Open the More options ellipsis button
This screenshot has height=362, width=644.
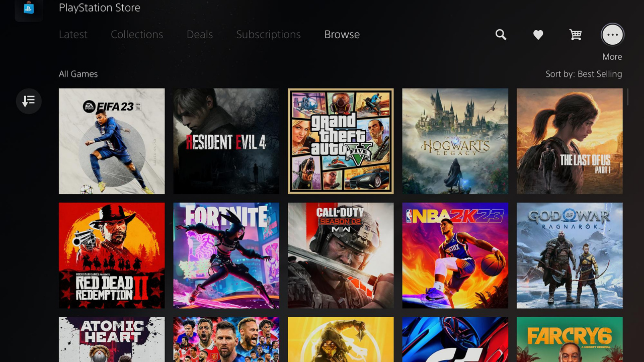[x=612, y=35]
